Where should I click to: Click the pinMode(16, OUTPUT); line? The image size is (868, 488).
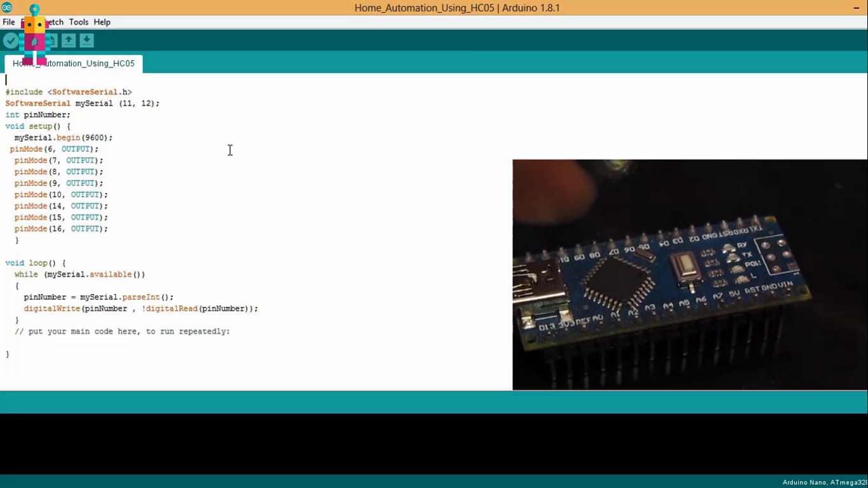(61, 229)
